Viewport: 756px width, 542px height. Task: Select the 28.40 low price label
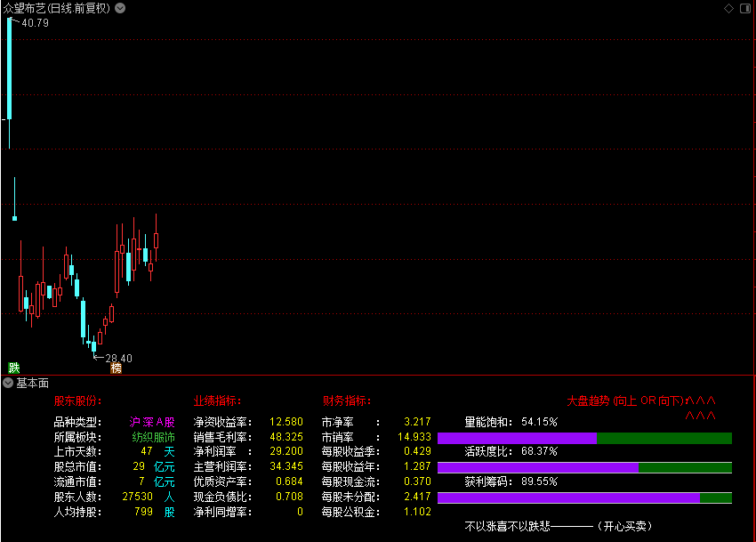[x=118, y=358]
